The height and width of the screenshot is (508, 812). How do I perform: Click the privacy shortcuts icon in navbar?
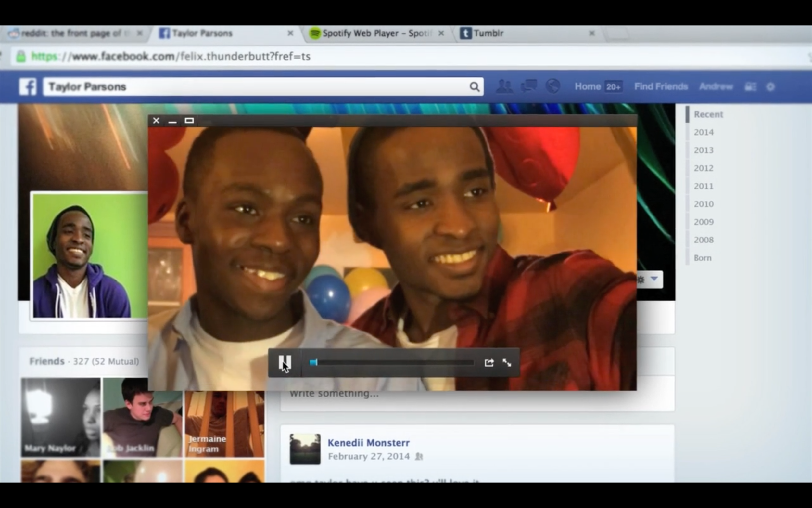pos(750,87)
